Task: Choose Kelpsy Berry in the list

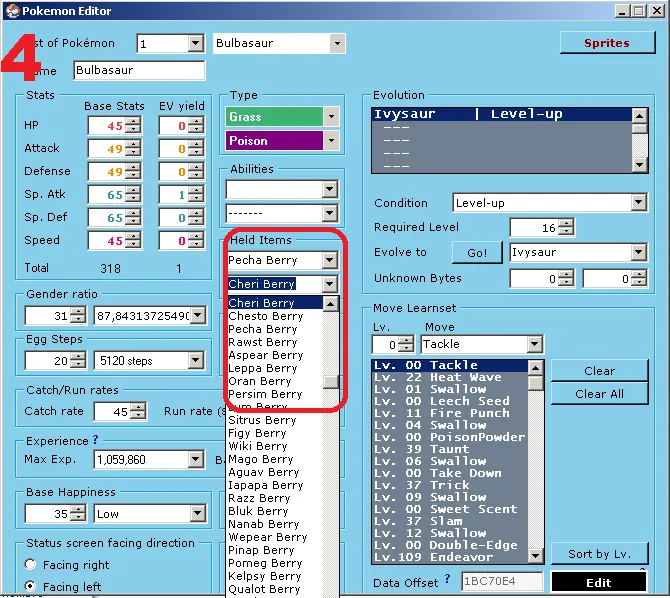Action: (275, 576)
